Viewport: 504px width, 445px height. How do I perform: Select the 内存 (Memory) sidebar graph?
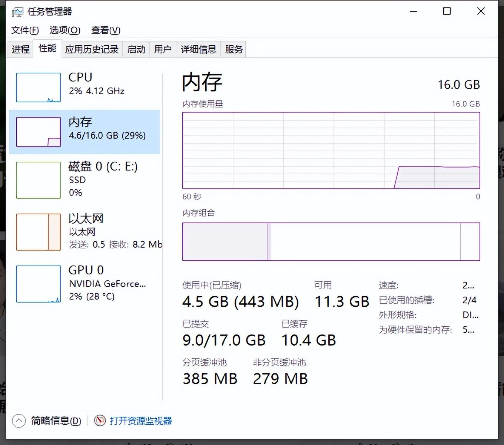click(38, 132)
